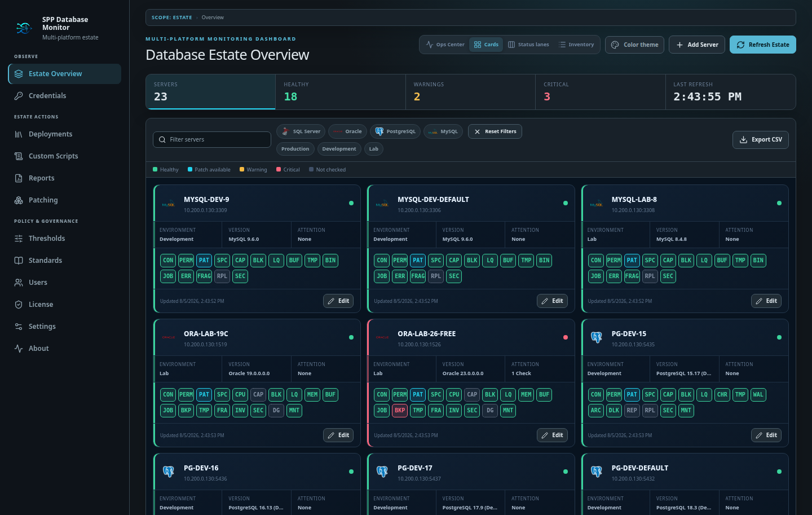Image resolution: width=812 pixels, height=515 pixels.
Task: Click the PG-DEV-17 server title
Action: [x=415, y=468]
